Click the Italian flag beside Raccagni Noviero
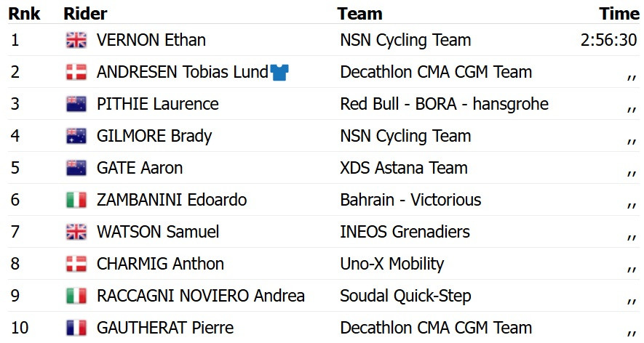 [x=76, y=296]
